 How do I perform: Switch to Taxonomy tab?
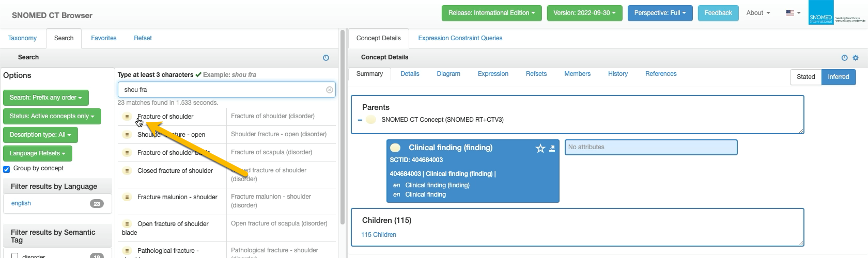[22, 38]
